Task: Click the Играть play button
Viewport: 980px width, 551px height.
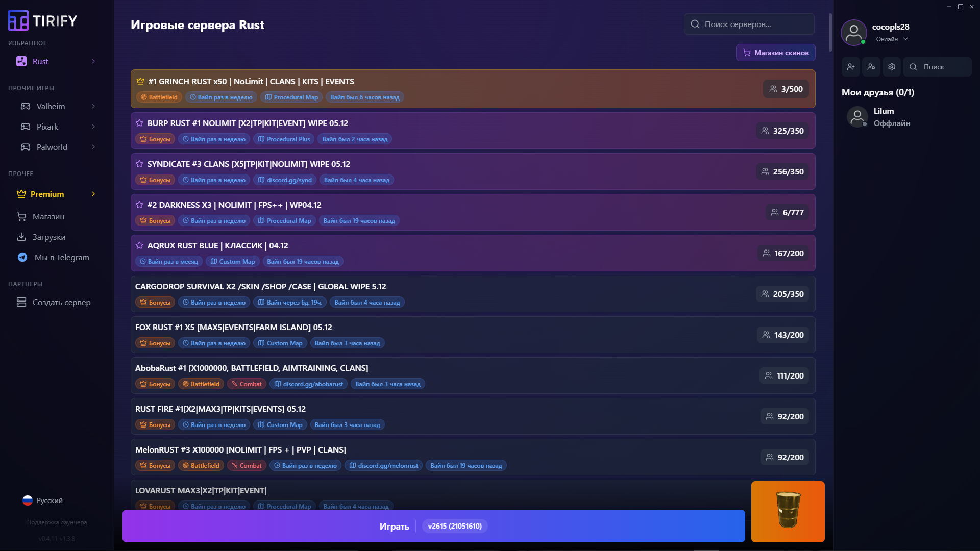Action: click(394, 526)
